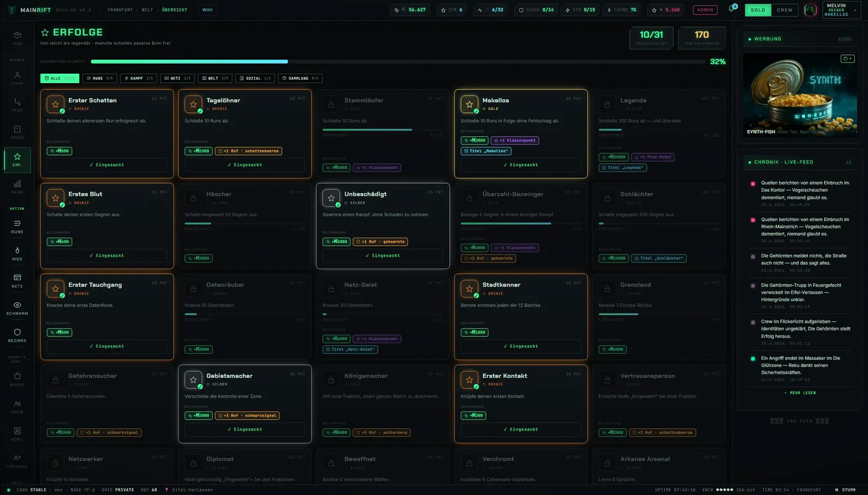Go to Bezirke shield icon
Image resolution: width=868 pixels, height=495 pixels.
tap(17, 335)
